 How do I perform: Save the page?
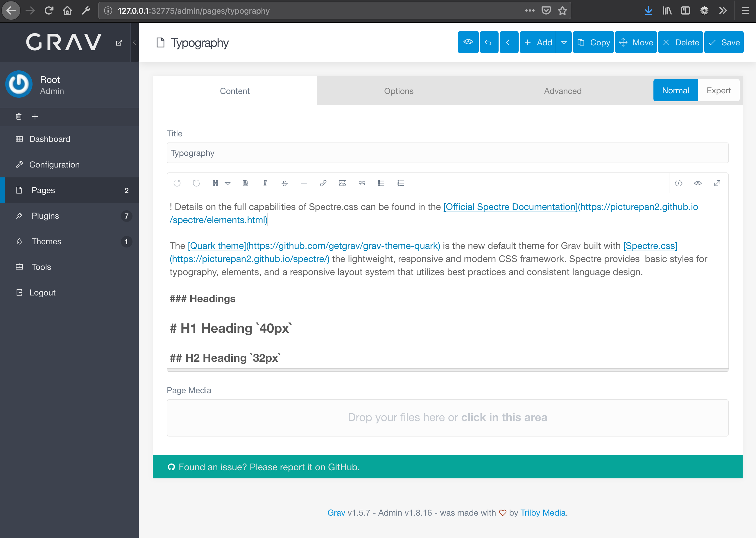click(x=723, y=42)
